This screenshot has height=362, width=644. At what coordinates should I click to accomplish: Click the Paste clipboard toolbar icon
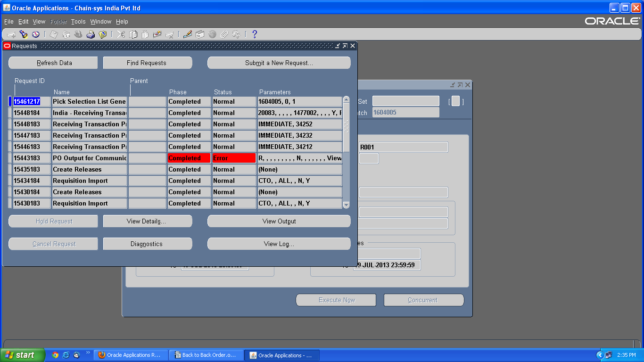pyautogui.click(x=145, y=34)
